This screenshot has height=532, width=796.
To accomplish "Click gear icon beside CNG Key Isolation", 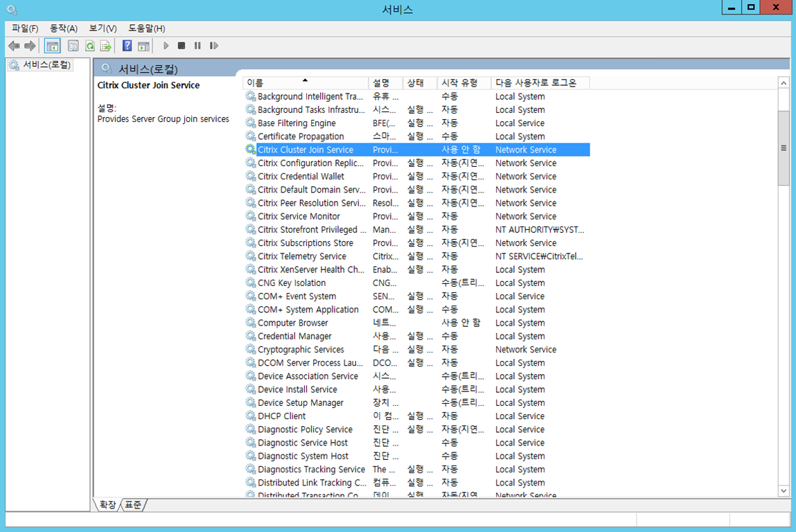I will [x=250, y=283].
